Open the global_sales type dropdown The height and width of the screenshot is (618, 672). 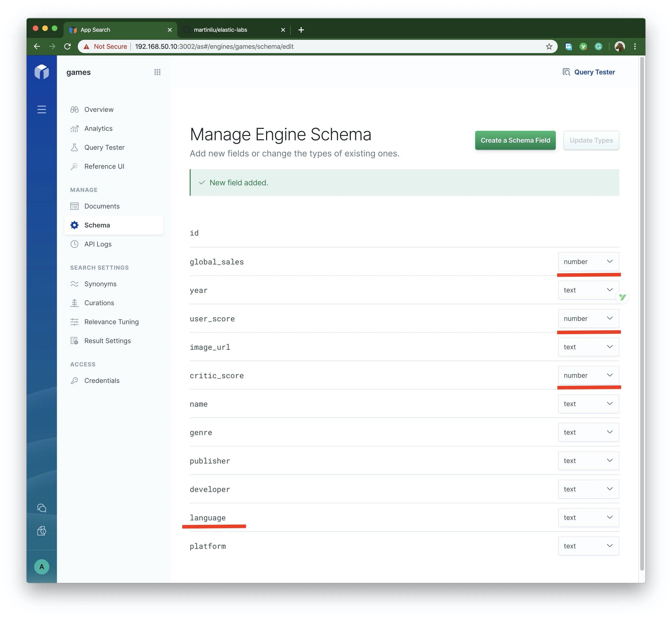coord(588,262)
